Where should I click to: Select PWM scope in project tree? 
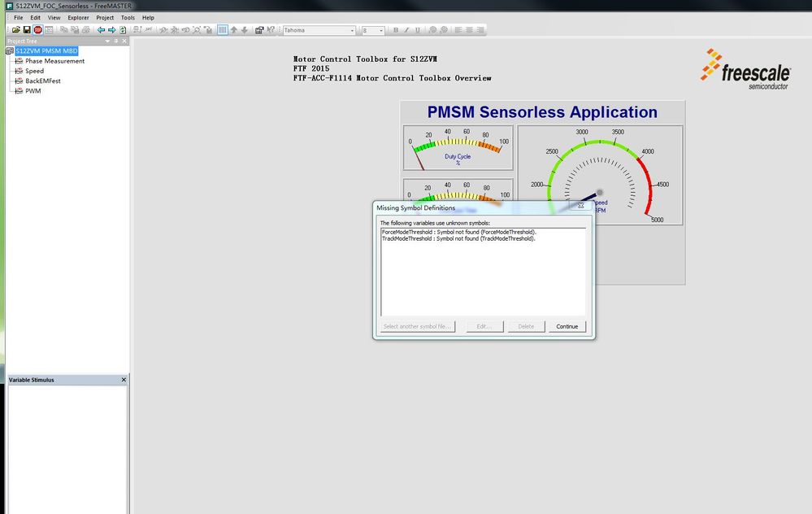33,90
